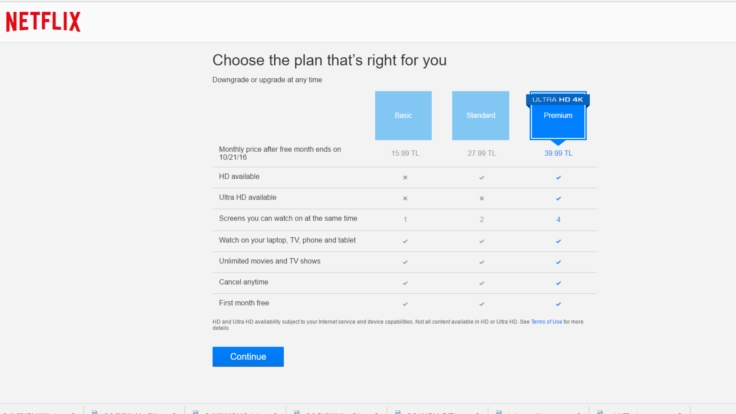This screenshot has height=414, width=736.
Task: Click Basic plan's HD available cross
Action: pos(405,177)
